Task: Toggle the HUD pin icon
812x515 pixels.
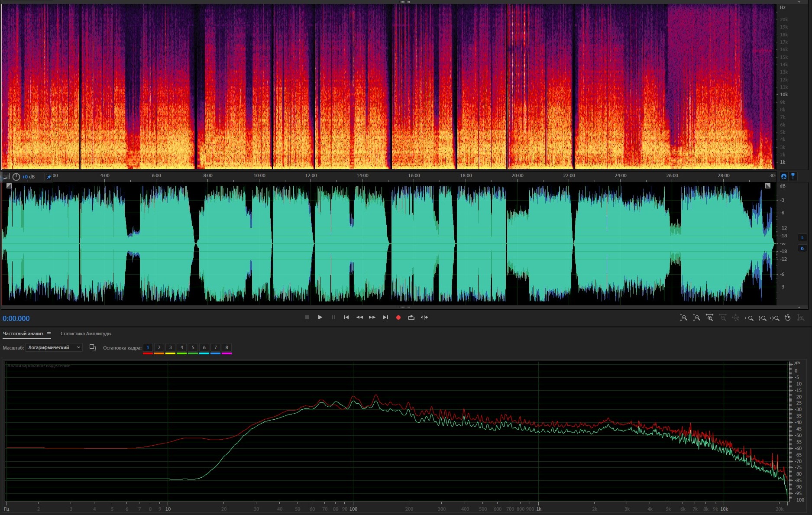Action: tap(49, 177)
